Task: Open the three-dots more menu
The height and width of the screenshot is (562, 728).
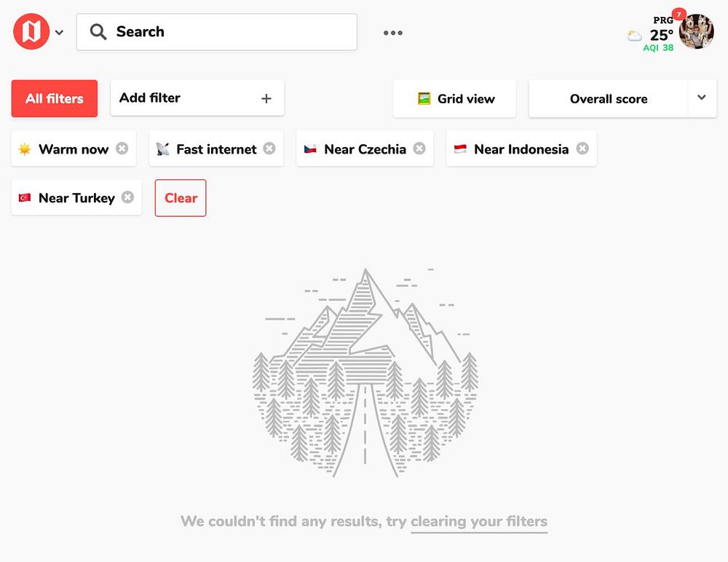Action: (x=393, y=33)
